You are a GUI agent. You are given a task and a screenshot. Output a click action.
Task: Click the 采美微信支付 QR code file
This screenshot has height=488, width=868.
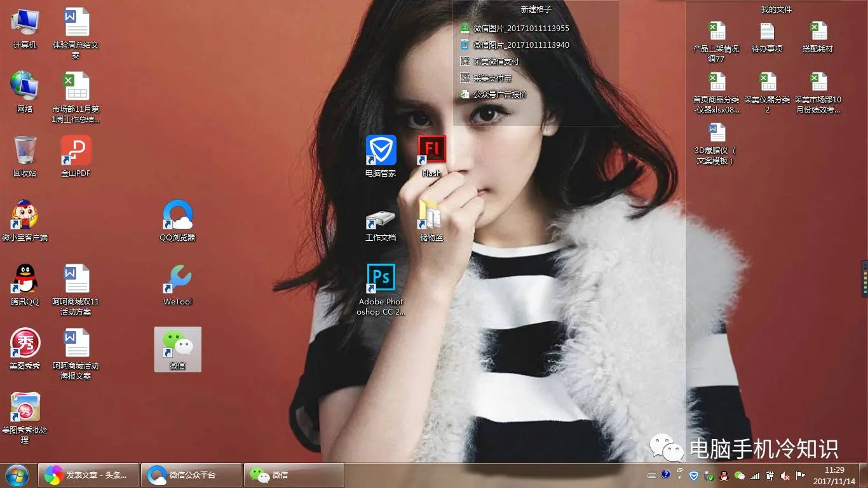(490, 61)
